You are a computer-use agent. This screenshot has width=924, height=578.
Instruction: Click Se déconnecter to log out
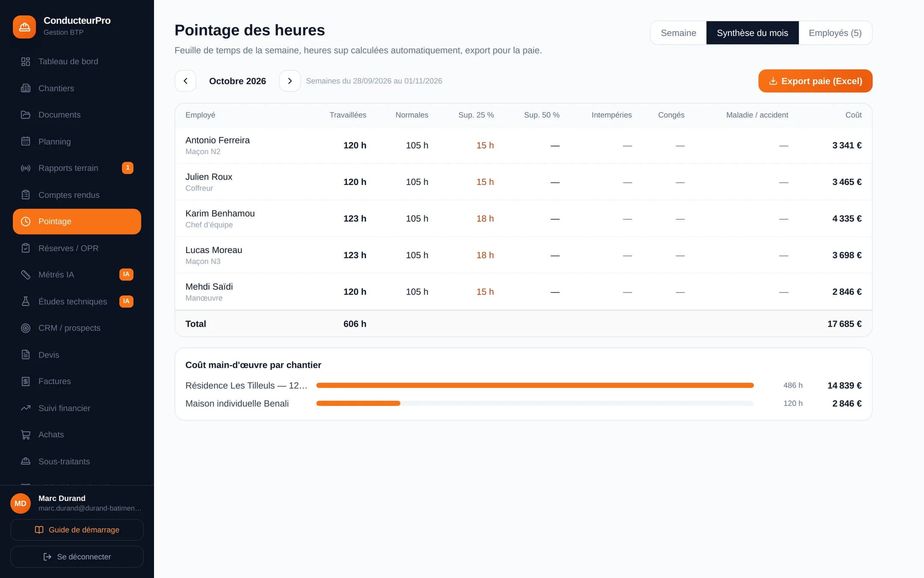point(77,557)
